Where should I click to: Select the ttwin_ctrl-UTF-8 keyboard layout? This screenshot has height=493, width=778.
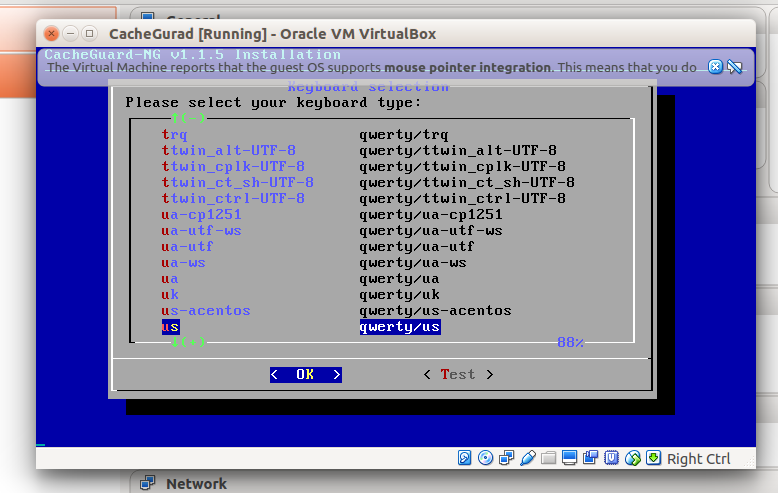(233, 198)
